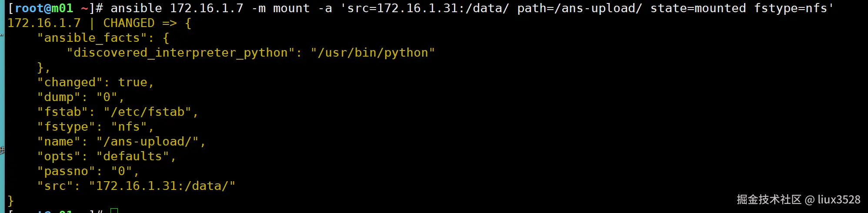Viewport: 868px width, 213px height.
Task: Click the "/ans-upload/" value of the name key
Action: (x=147, y=142)
